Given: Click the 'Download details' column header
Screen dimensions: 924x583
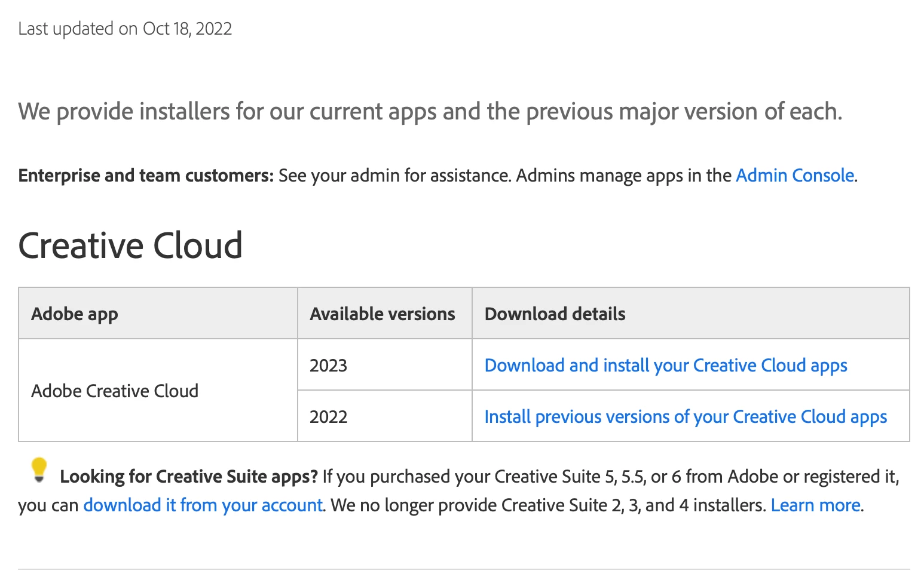Looking at the screenshot, I should [555, 314].
